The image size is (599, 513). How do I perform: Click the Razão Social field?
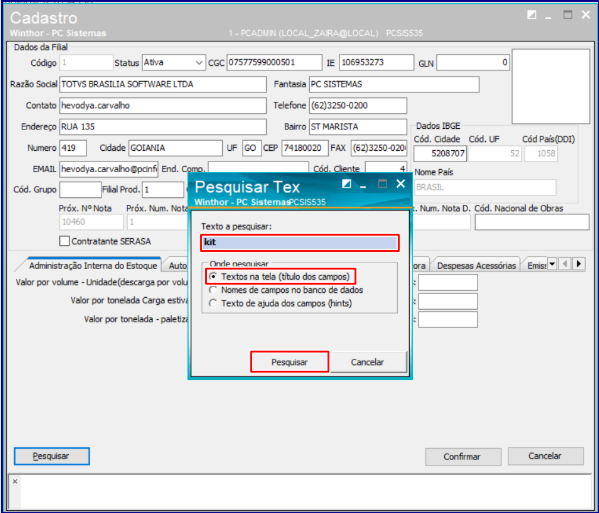163,84
